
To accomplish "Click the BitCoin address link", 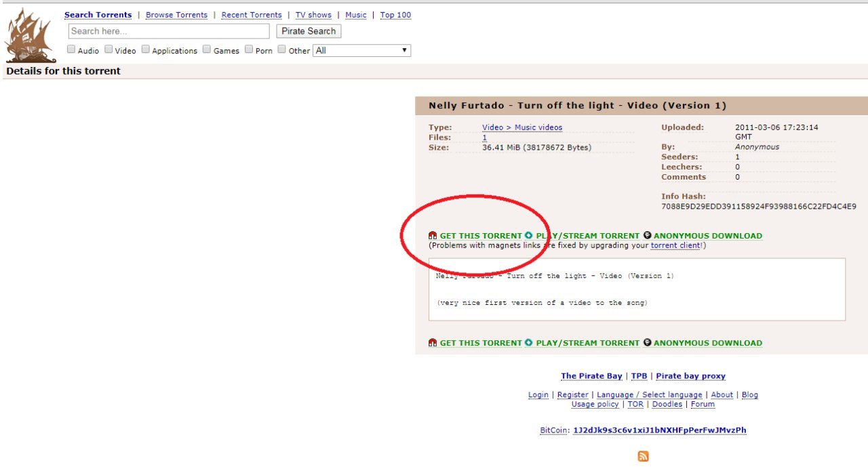I will coord(660,430).
